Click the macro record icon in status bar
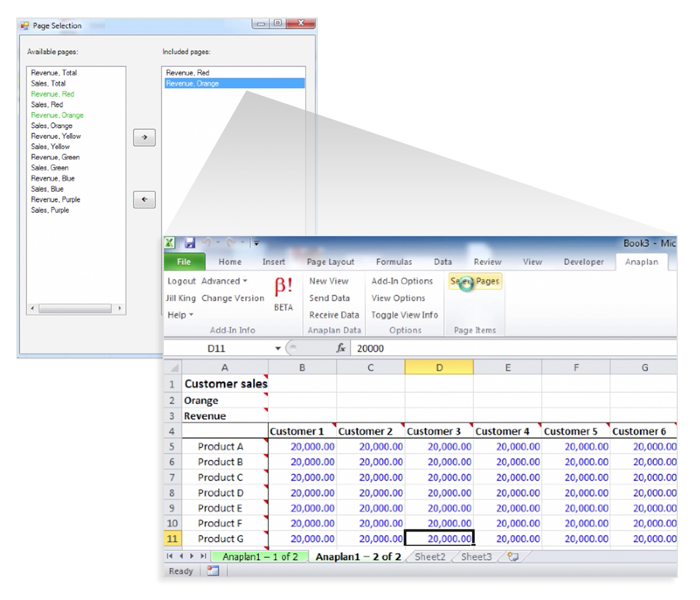This screenshot has width=700, height=600. tap(213, 571)
